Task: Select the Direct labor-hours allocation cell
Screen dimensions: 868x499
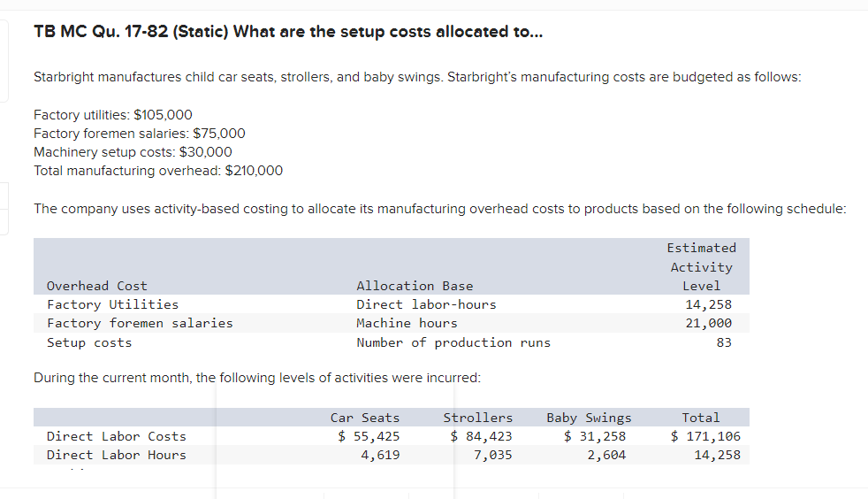Action: point(426,304)
